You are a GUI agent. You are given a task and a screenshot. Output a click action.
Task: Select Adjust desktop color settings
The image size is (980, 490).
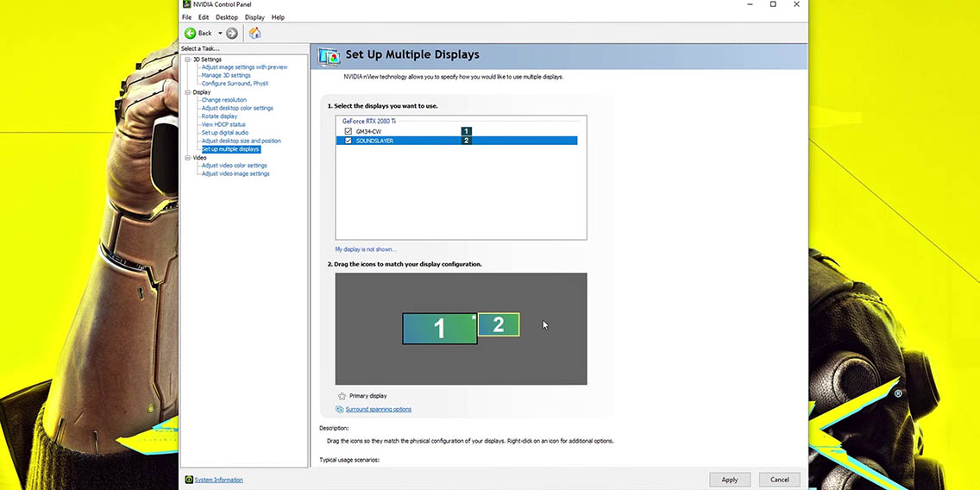(x=237, y=108)
